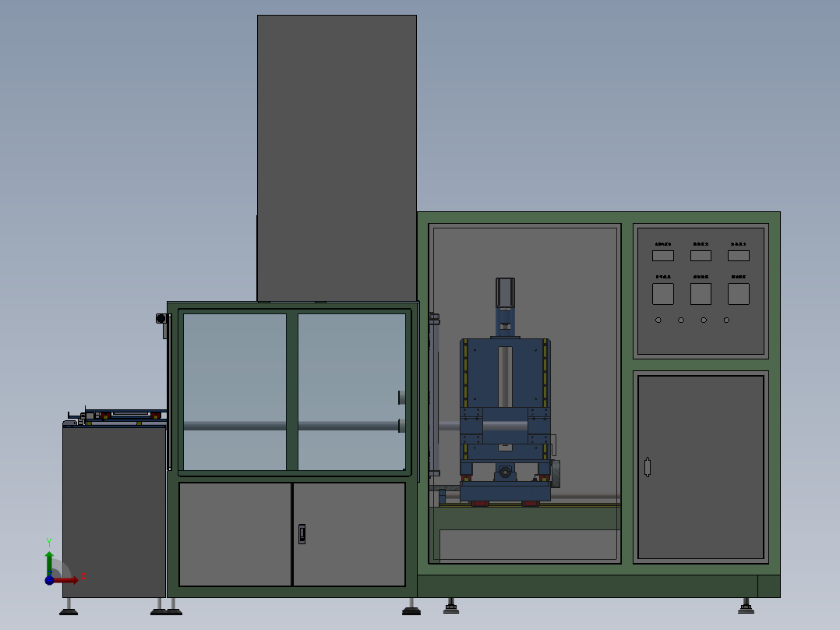Viewport: 840px width, 630px height.
Task: Click the middle square button on the control panel
Action: click(701, 294)
